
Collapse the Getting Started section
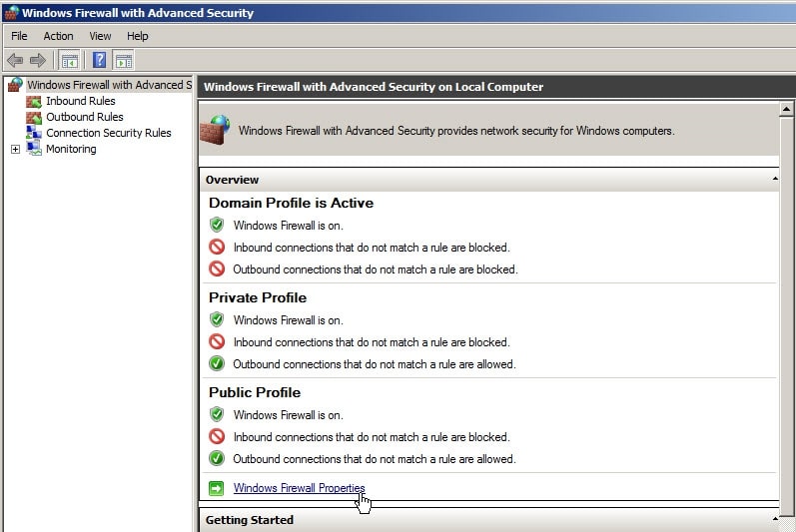pos(776,520)
